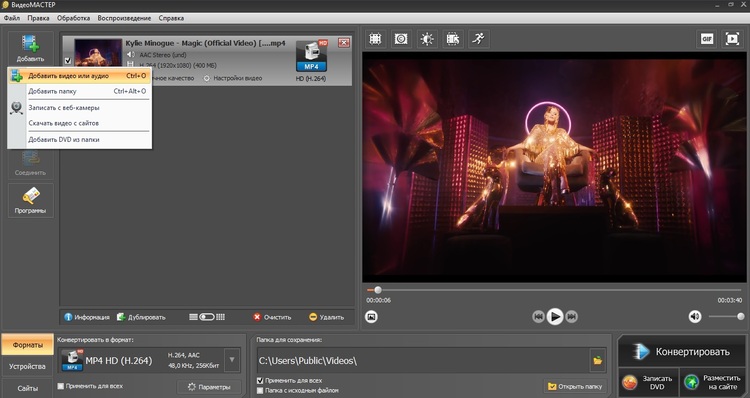The width and height of the screenshot is (750, 398).
Task: Click the Открыть папку button
Action: click(x=575, y=386)
